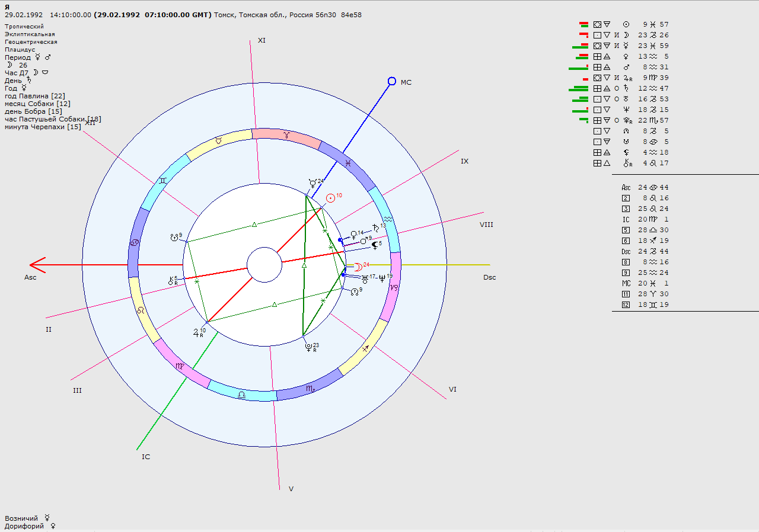Select Pluto glyph at bottom of inner circle

(308, 348)
